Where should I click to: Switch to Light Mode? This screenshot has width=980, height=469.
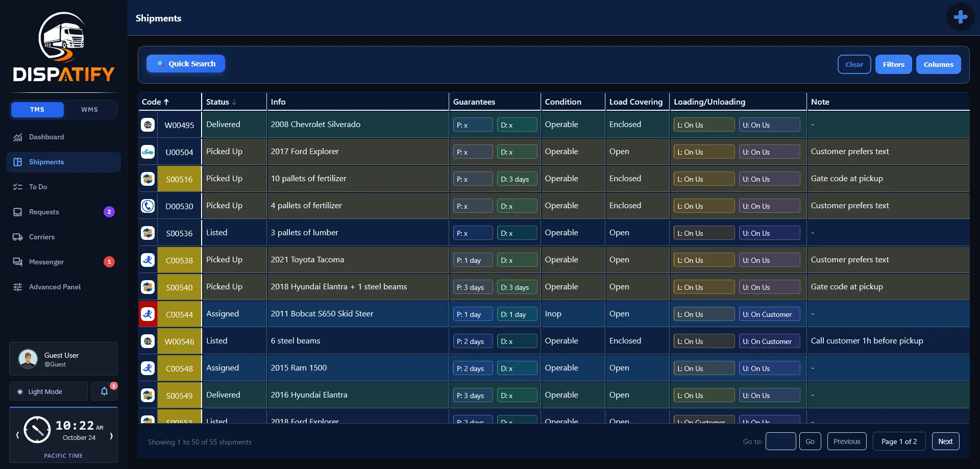48,391
